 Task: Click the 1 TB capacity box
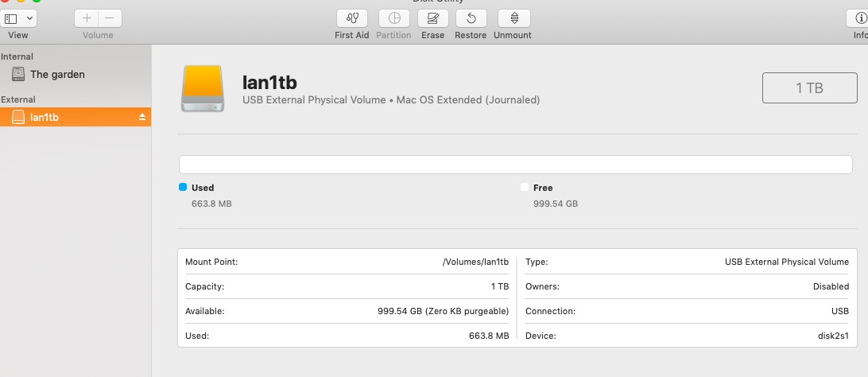809,87
